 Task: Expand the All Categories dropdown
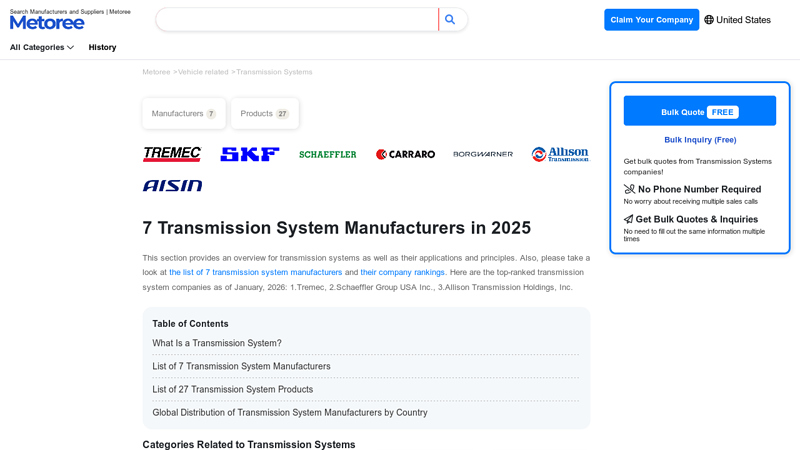click(42, 47)
